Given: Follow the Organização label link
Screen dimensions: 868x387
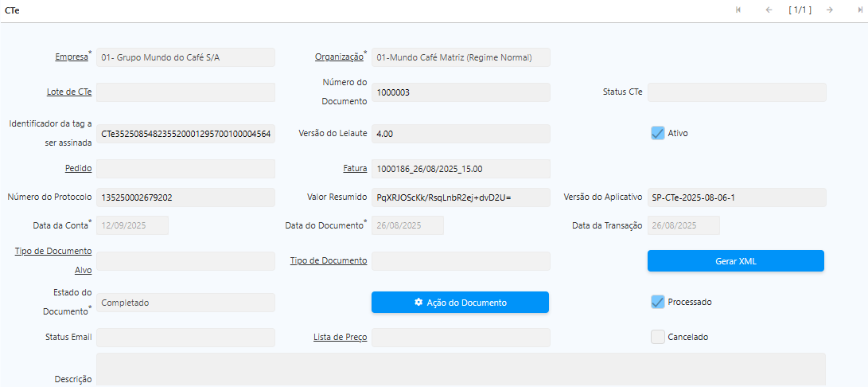Looking at the screenshot, I should point(339,57).
